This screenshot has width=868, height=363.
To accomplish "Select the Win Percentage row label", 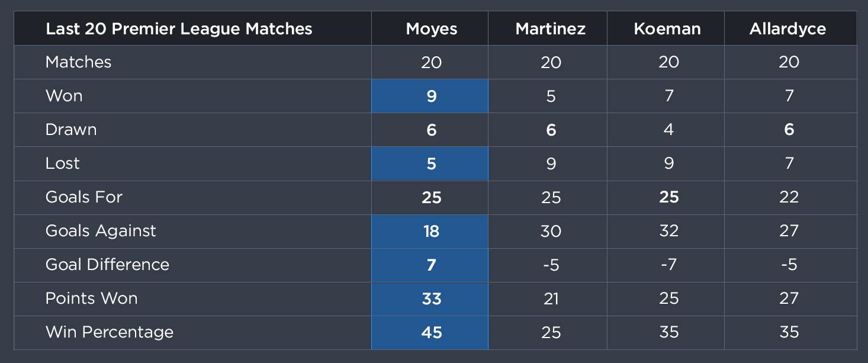I will pos(110,332).
